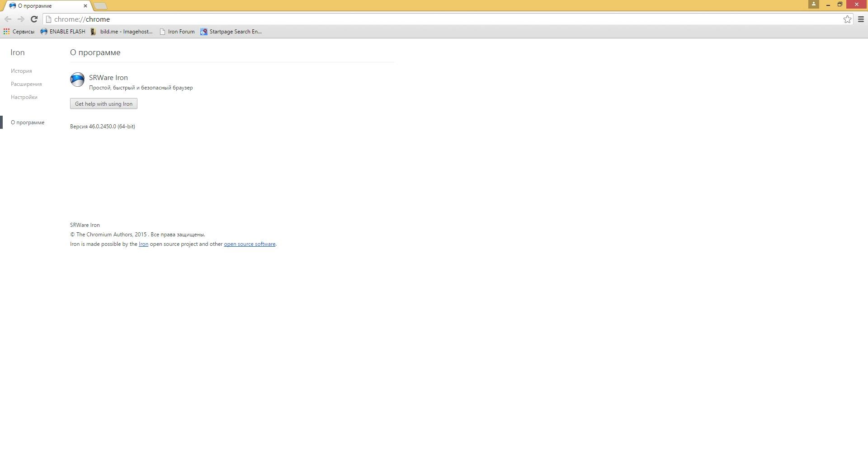Close the О программе tab

coord(85,6)
